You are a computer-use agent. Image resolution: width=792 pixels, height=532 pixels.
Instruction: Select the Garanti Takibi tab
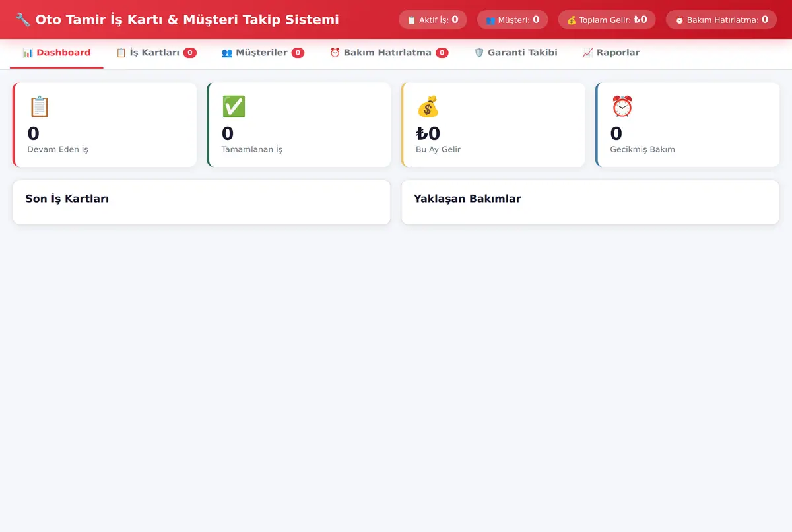[x=515, y=53]
